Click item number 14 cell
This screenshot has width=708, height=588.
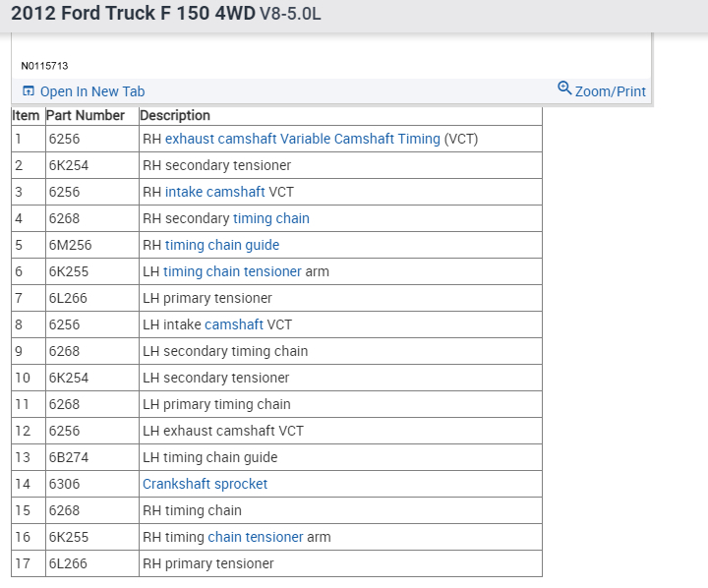[x=29, y=484]
